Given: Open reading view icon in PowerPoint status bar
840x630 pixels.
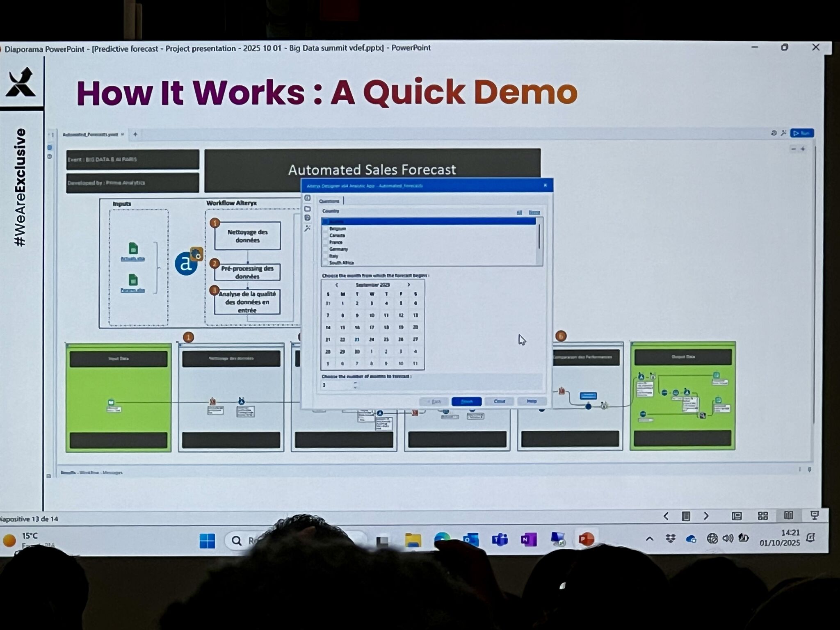Looking at the screenshot, I should point(788,516).
